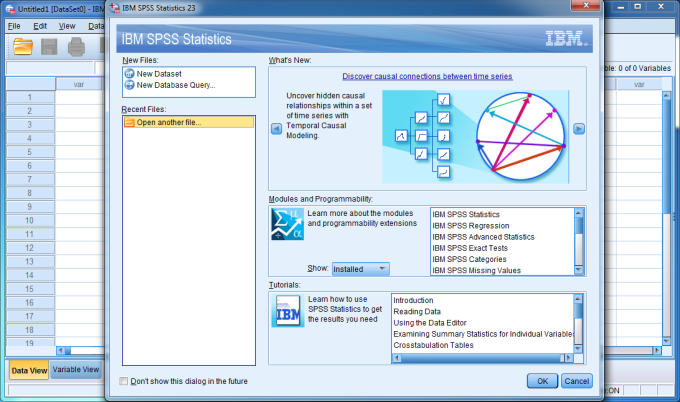Open Using the Data Editor tutorial
This screenshot has height=402, width=680.
[x=430, y=323]
